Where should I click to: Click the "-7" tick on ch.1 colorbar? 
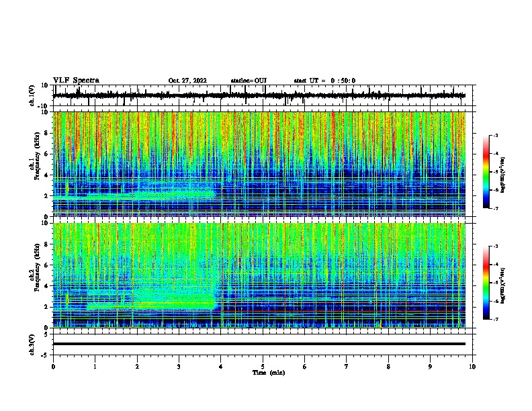click(x=496, y=208)
